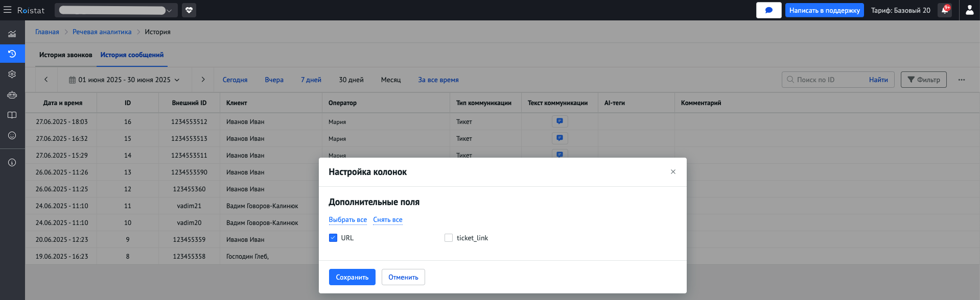Click the health heart icon in top bar
Screen dimensions: 980x300
pyautogui.click(x=189, y=10)
